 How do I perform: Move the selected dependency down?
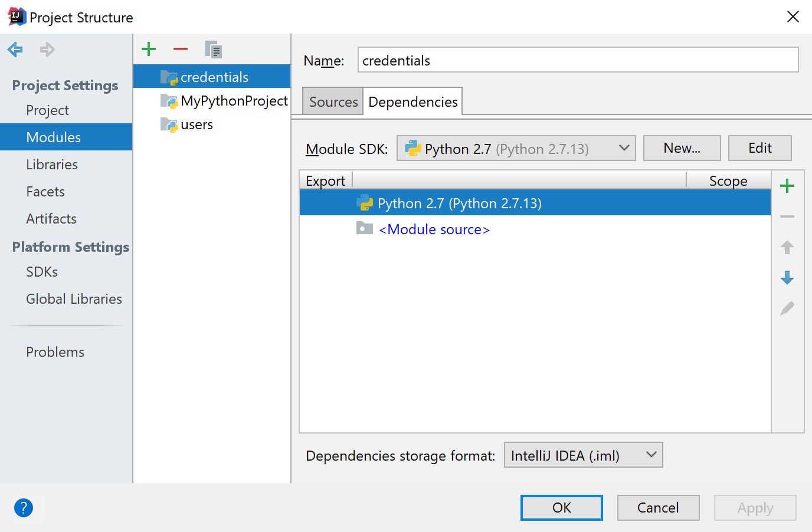[787, 278]
